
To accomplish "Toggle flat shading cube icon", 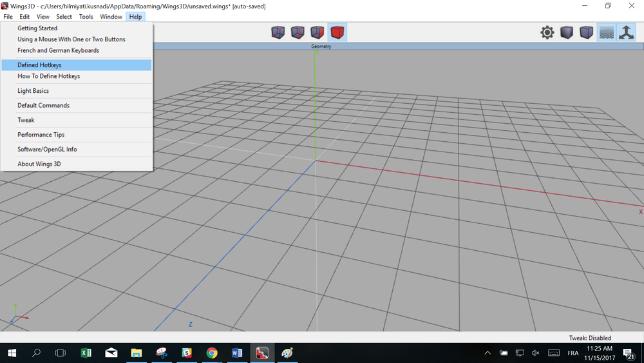I will coord(567,32).
